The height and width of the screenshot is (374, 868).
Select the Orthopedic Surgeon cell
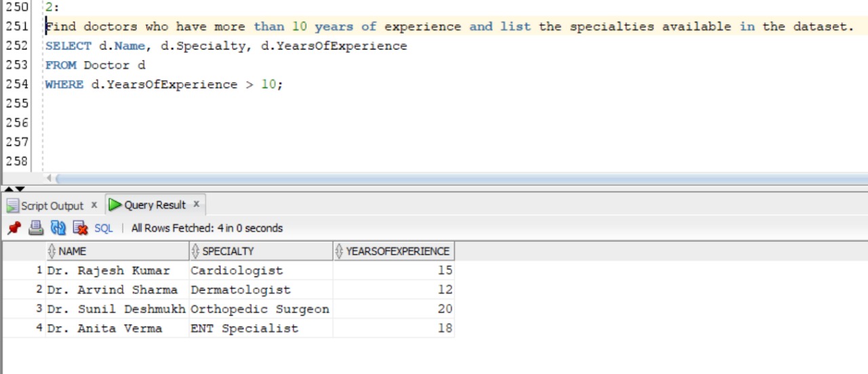coord(262,309)
